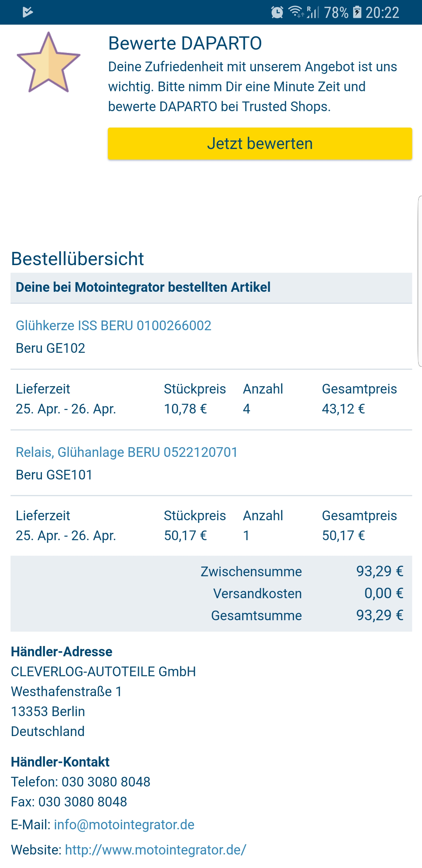The height and width of the screenshot is (868, 422).
Task: Tap the Beru GE102 item name
Action: click(50, 348)
